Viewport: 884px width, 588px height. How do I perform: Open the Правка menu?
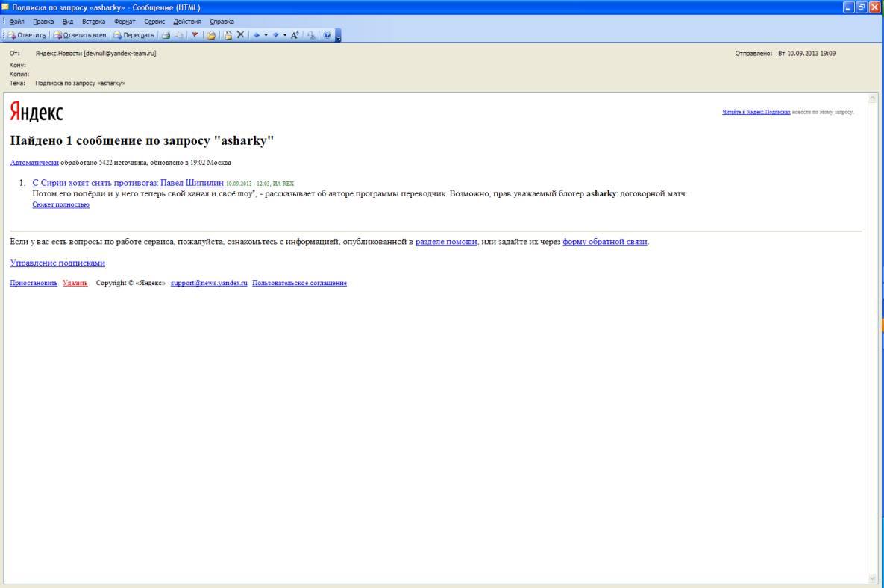pos(43,22)
